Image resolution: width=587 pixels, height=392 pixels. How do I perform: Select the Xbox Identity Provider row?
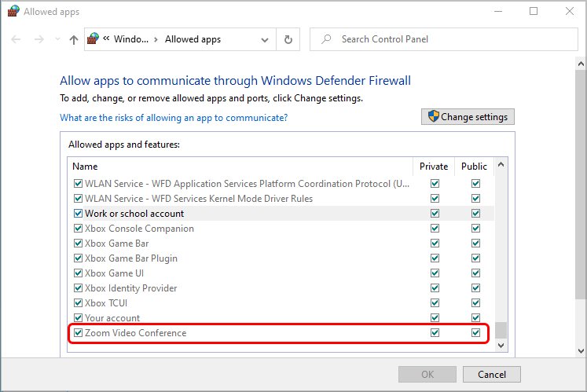[281, 288]
